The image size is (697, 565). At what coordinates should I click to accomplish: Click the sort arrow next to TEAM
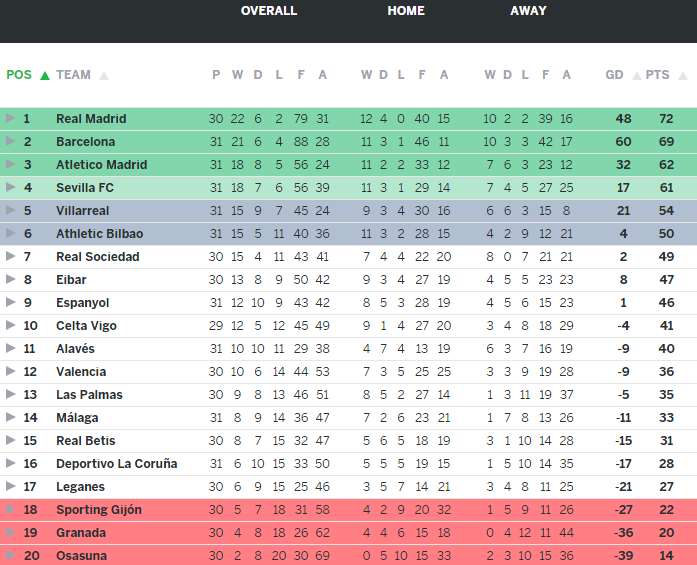point(104,75)
